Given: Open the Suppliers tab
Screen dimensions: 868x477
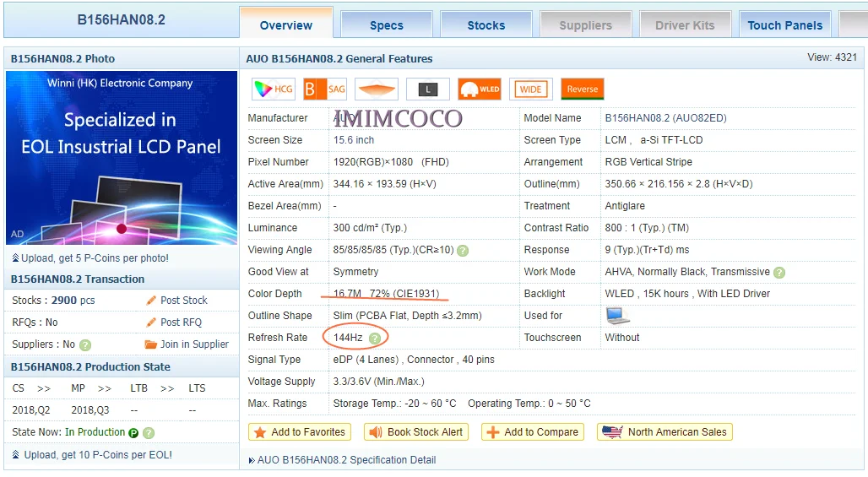Looking at the screenshot, I should [586, 24].
